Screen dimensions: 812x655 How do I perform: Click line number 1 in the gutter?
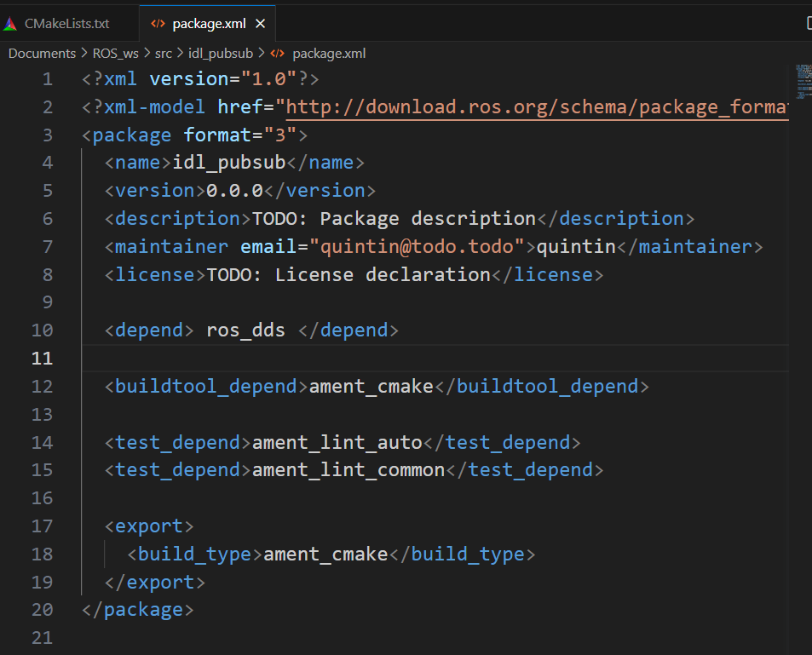tap(48, 79)
